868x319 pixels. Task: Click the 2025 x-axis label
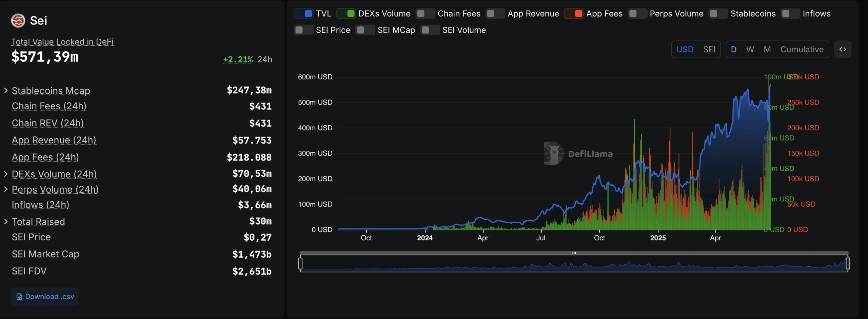[658, 238]
